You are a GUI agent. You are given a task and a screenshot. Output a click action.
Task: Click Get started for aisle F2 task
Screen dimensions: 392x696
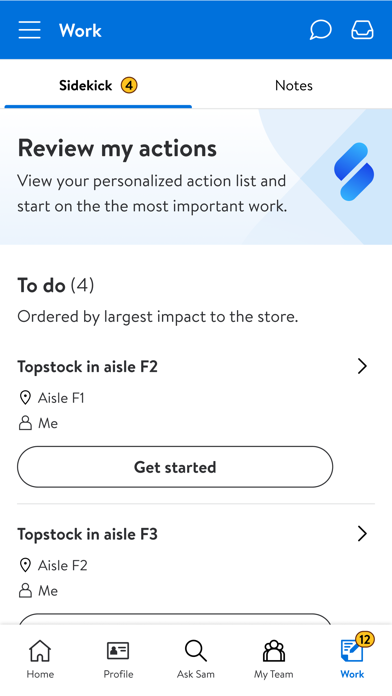click(x=175, y=467)
